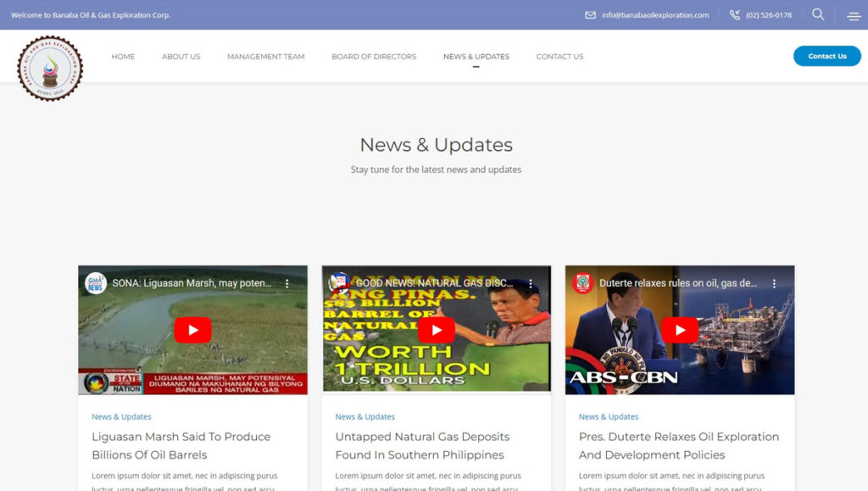Open options menu on Duterte ABS-CBN video
Viewport: 868px width, 491px height.
(x=774, y=283)
